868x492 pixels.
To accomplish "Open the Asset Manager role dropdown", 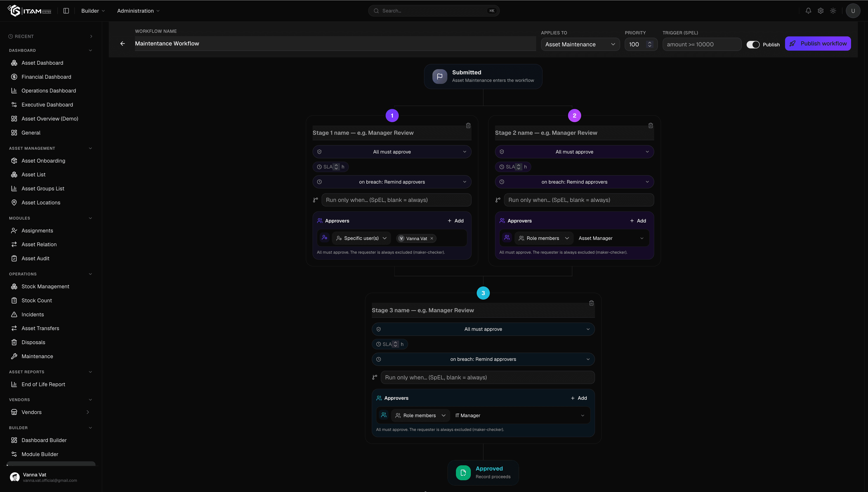I will tap(611, 238).
